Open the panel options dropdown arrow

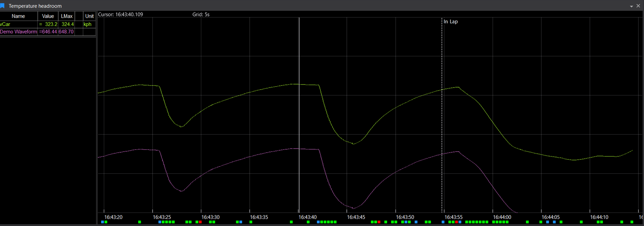click(x=631, y=6)
